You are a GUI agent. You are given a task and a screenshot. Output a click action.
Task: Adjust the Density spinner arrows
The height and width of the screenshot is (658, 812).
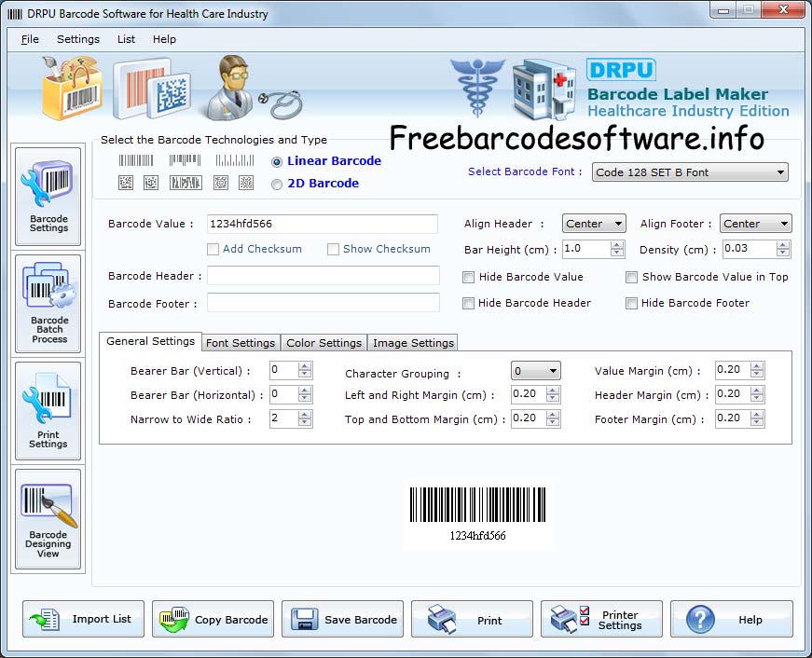[x=783, y=249]
